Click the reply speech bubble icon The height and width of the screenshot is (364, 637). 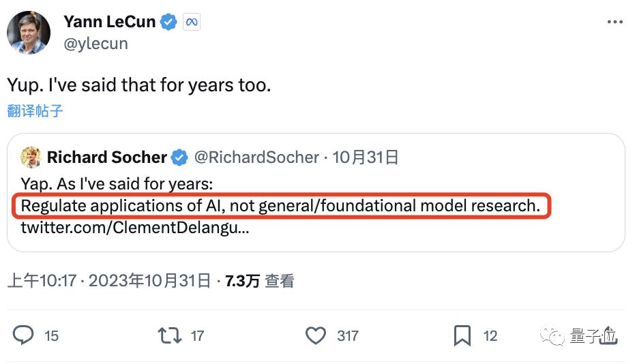tap(24, 335)
